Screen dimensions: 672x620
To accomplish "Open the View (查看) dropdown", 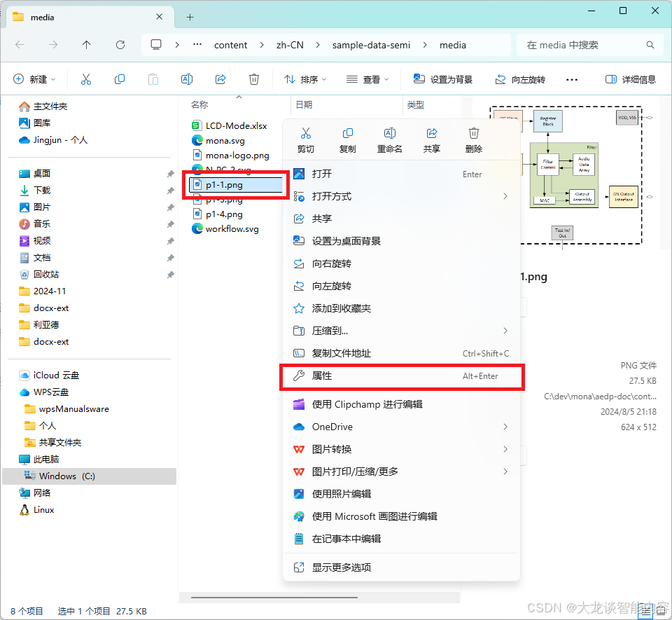I will pos(367,79).
